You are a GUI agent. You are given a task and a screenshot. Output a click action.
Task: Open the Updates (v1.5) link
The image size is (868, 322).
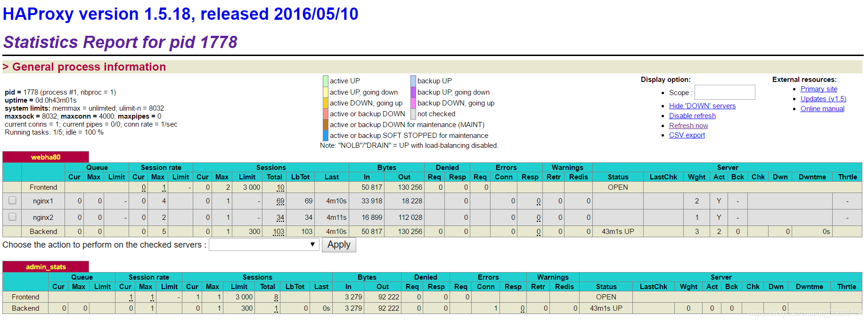(823, 99)
